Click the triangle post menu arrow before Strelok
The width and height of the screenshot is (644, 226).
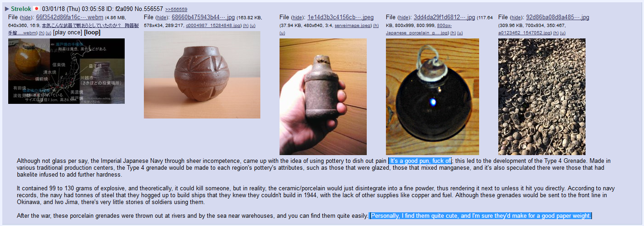point(7,9)
